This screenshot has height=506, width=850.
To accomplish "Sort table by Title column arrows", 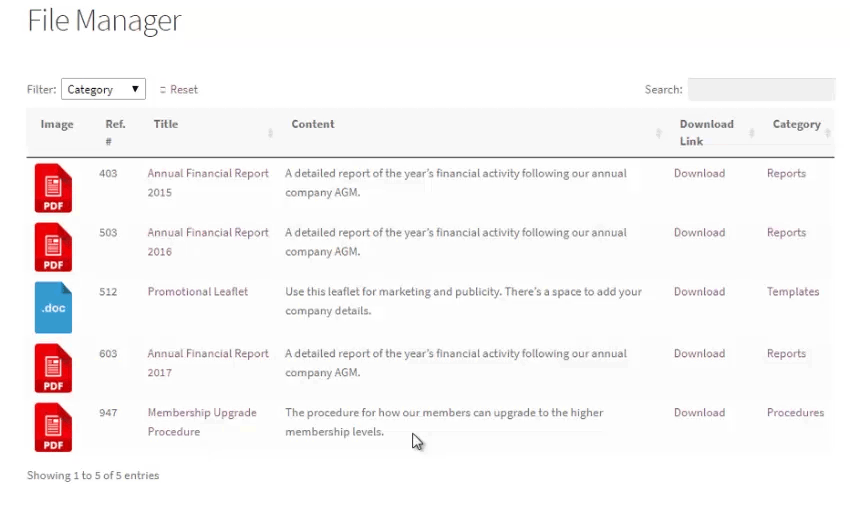I will click(271, 133).
